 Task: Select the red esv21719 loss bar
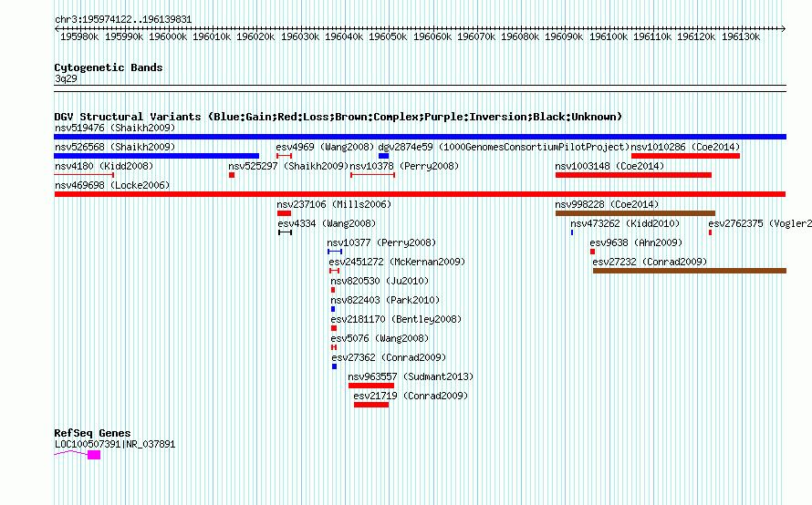click(371, 405)
